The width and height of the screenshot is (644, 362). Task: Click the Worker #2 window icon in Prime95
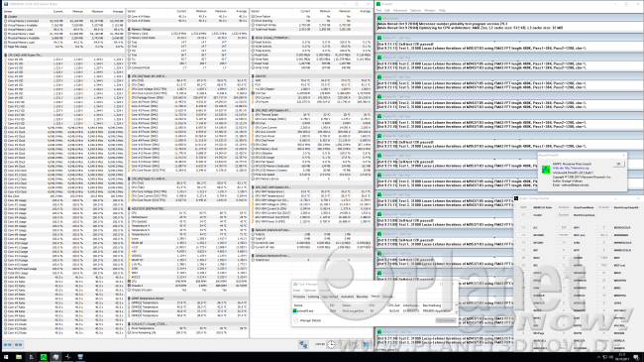coord(379,58)
